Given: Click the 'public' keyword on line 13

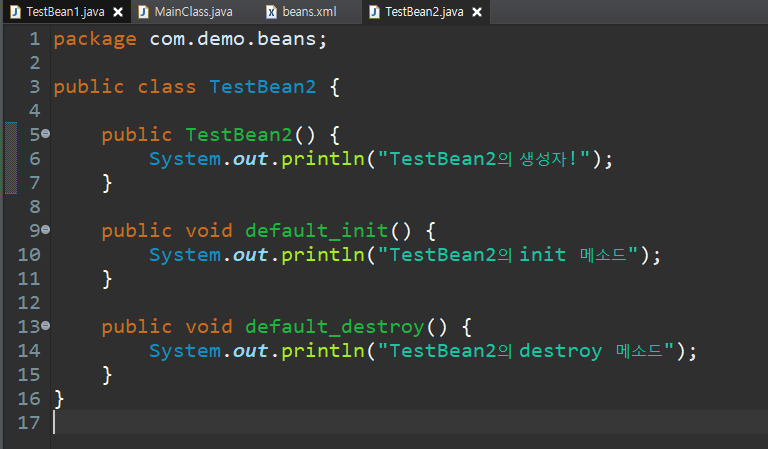Looking at the screenshot, I should point(137,327).
